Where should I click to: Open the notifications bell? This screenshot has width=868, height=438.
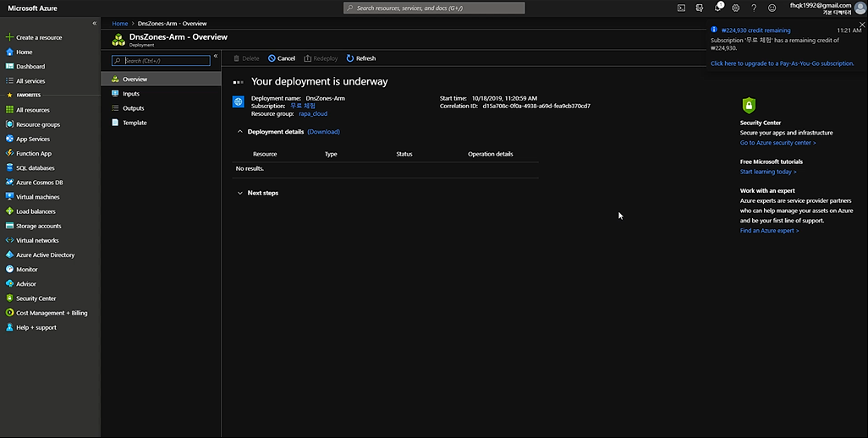coord(718,8)
